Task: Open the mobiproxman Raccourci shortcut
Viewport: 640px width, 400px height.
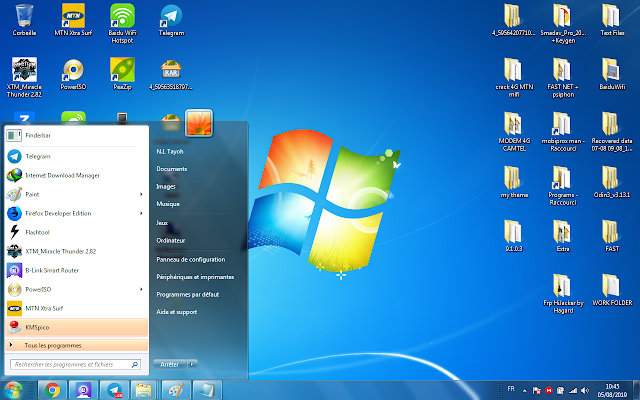Action: (563, 131)
